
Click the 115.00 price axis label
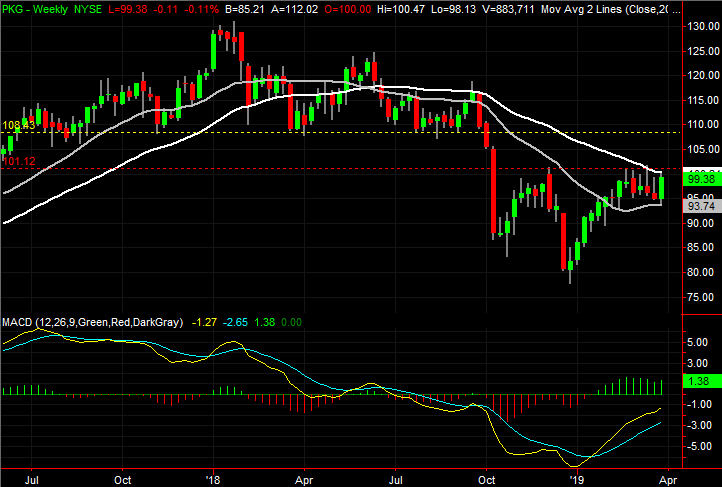(703, 100)
